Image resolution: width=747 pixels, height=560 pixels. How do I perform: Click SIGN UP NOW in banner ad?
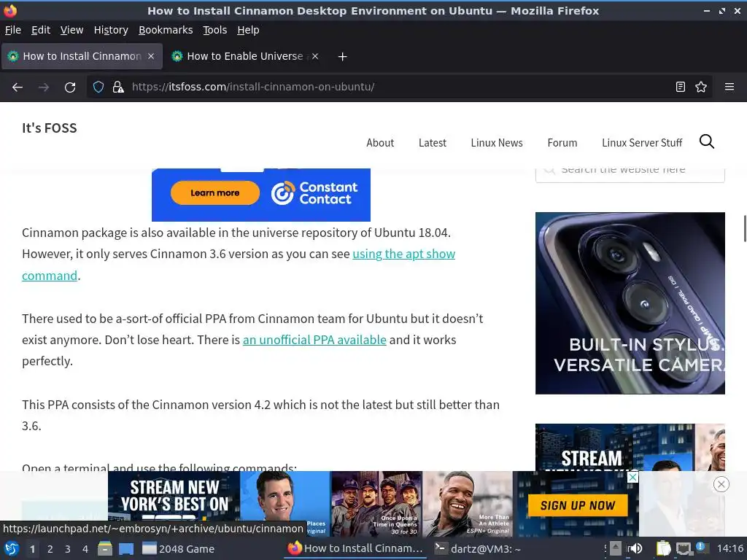(578, 506)
